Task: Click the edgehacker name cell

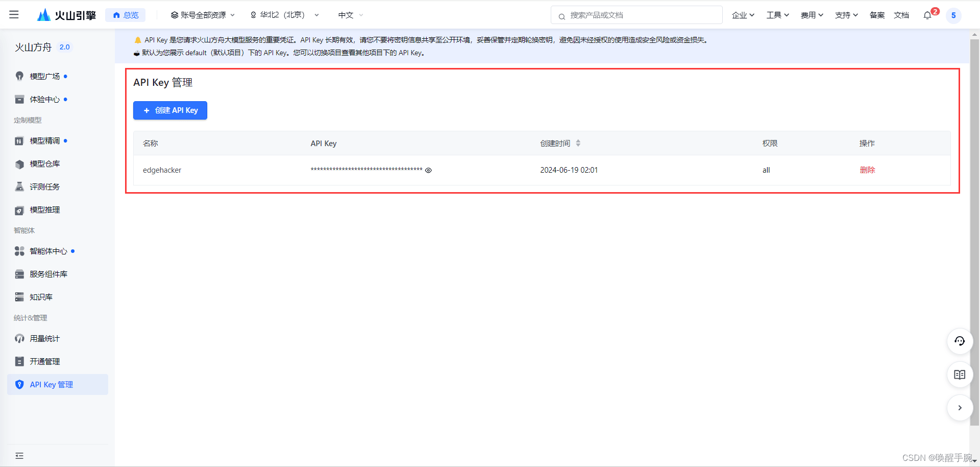Action: coord(162,170)
